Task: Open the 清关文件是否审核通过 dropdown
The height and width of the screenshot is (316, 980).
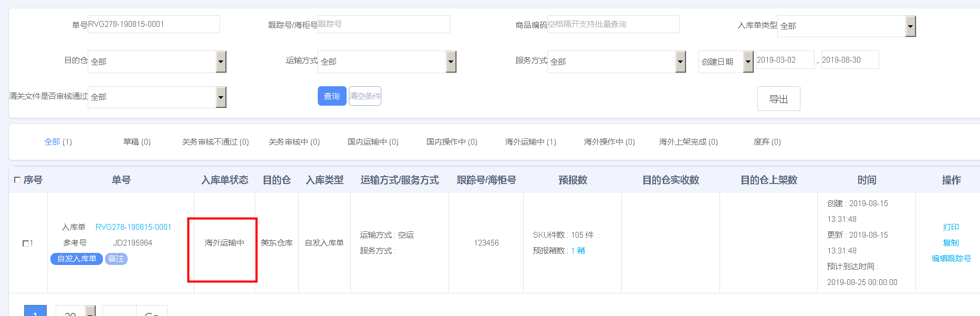Action: coord(157,97)
